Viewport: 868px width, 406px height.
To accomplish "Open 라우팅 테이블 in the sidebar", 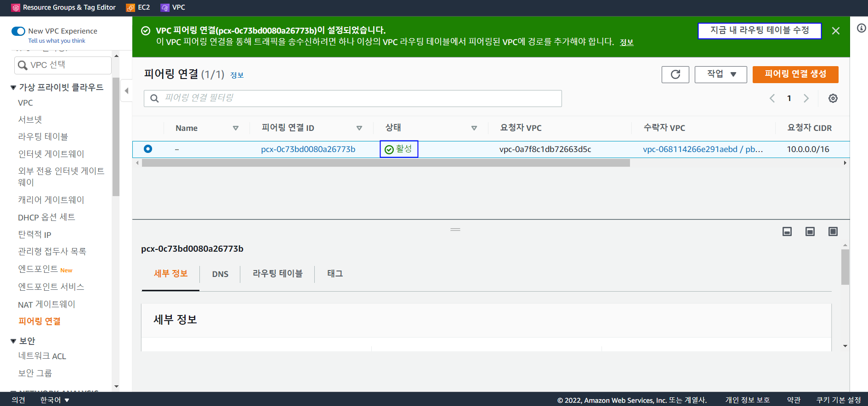I will [43, 136].
